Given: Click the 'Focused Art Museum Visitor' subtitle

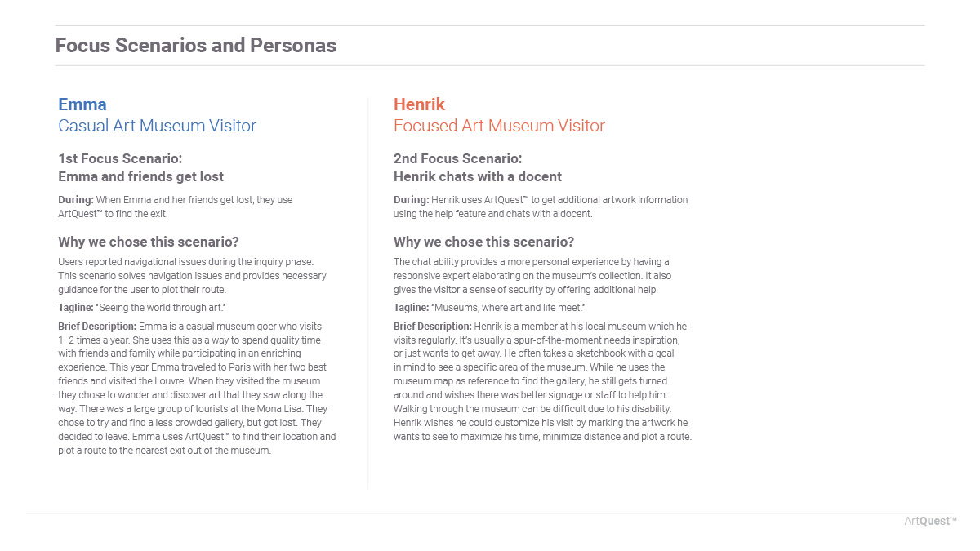Looking at the screenshot, I should pos(499,126).
